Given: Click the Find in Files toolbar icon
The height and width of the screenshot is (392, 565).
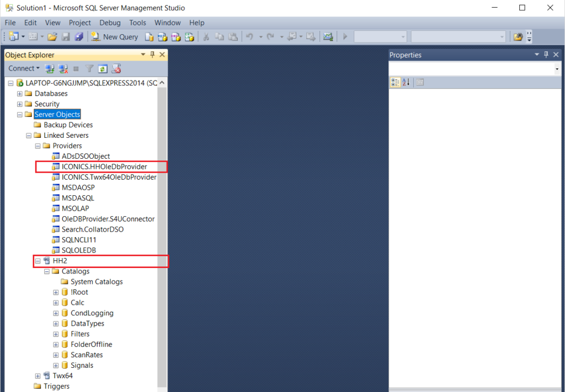Looking at the screenshot, I should pyautogui.click(x=518, y=36).
